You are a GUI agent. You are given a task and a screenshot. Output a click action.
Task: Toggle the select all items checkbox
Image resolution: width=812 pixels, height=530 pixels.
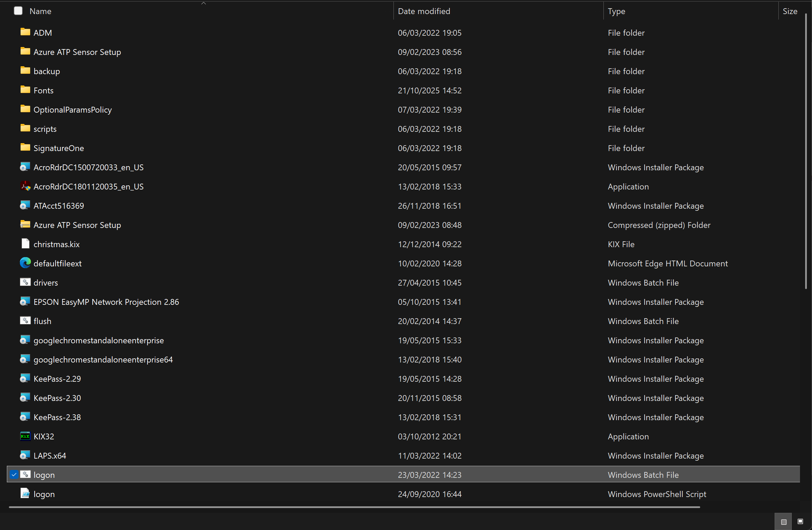(x=18, y=11)
